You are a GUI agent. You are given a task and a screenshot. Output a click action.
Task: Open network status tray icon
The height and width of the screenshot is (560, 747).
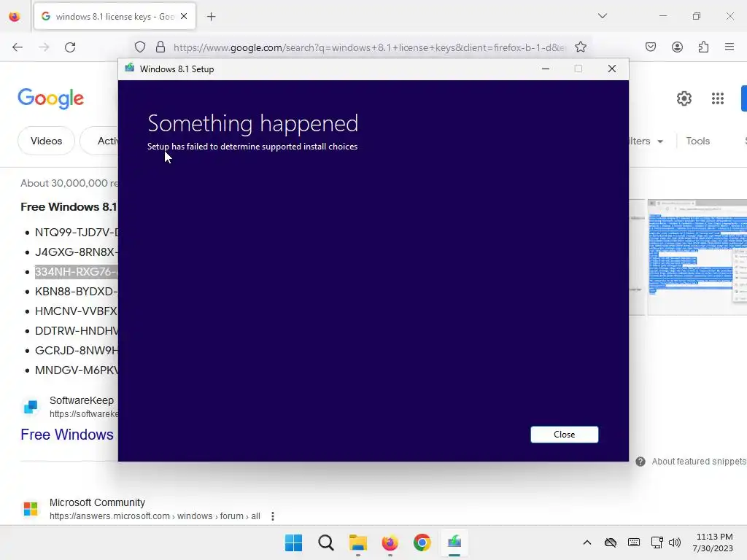[x=657, y=542]
